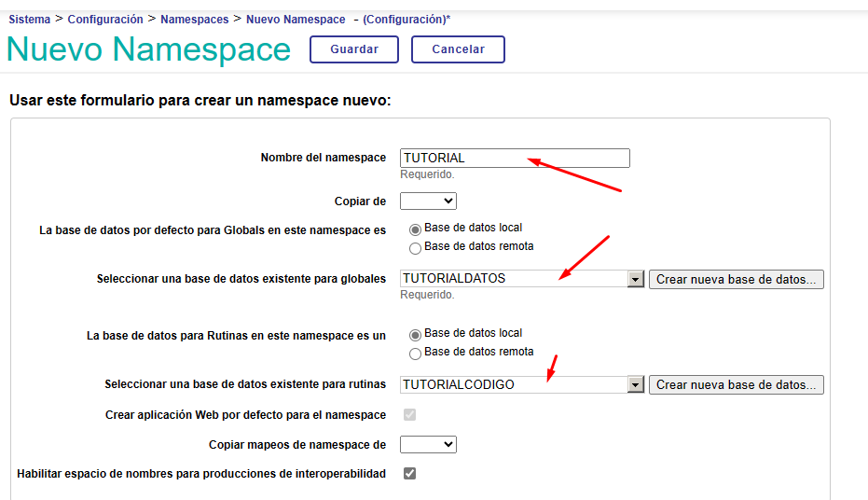The width and height of the screenshot is (868, 500).
Task: Click the Cancelar button
Action: tap(458, 49)
